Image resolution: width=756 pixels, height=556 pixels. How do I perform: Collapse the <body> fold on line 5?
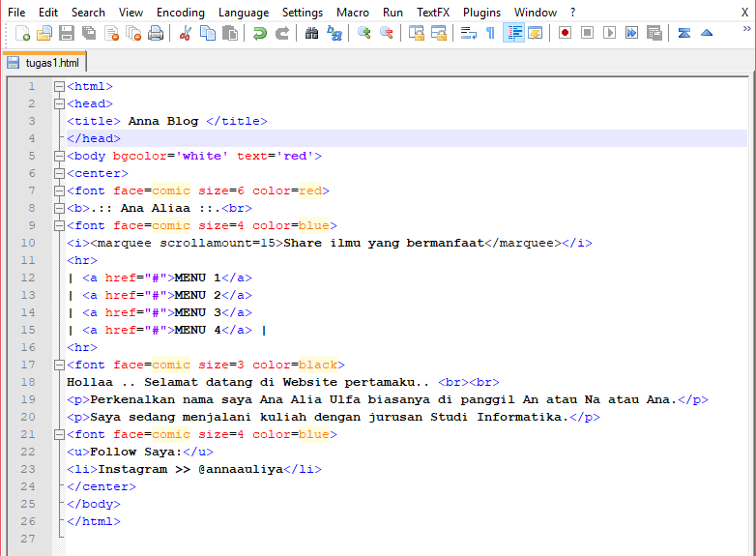point(59,156)
